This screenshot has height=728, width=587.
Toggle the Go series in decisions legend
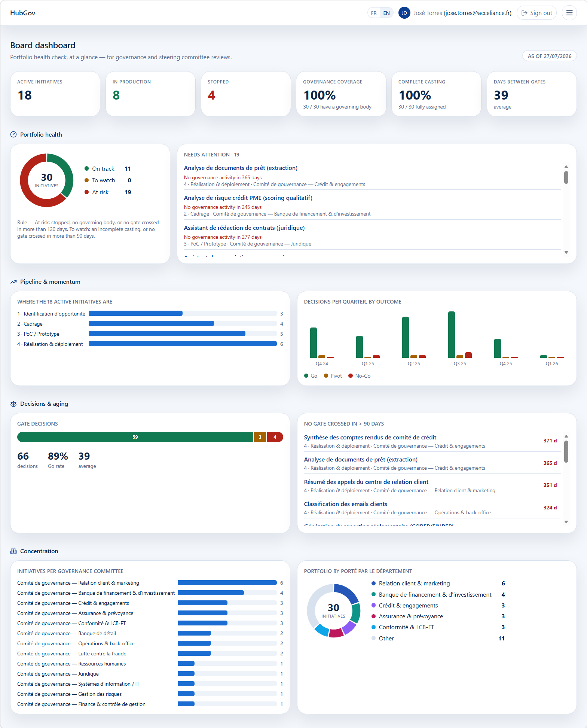(x=311, y=376)
